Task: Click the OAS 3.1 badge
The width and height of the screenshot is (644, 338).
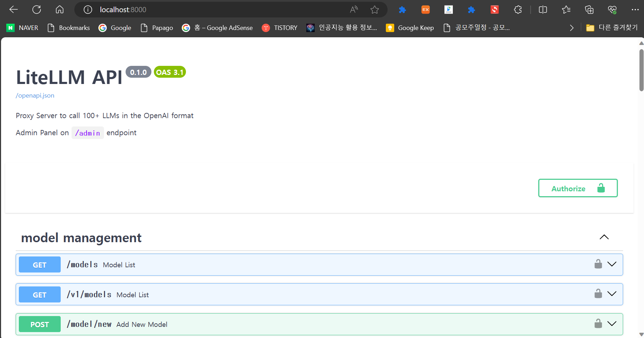Action: click(x=170, y=72)
